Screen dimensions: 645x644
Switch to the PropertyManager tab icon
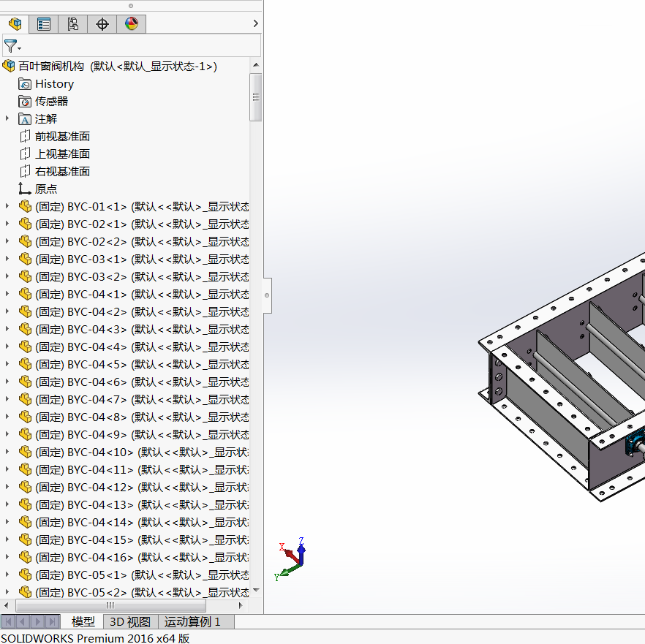[x=44, y=24]
